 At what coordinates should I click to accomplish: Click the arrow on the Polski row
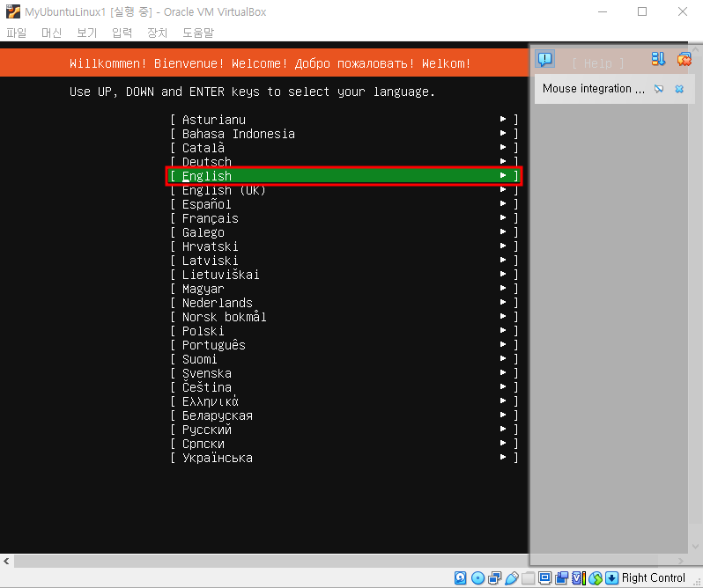tap(503, 330)
